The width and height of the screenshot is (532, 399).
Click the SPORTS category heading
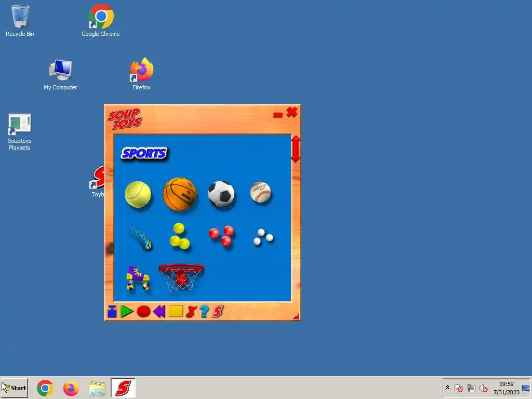click(x=144, y=154)
